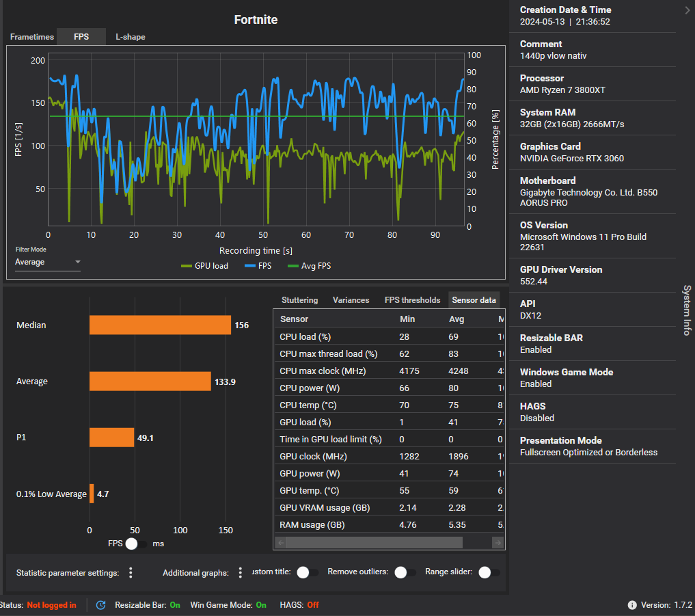This screenshot has height=616, width=695.
Task: Click the Avg column header
Action: (456, 319)
